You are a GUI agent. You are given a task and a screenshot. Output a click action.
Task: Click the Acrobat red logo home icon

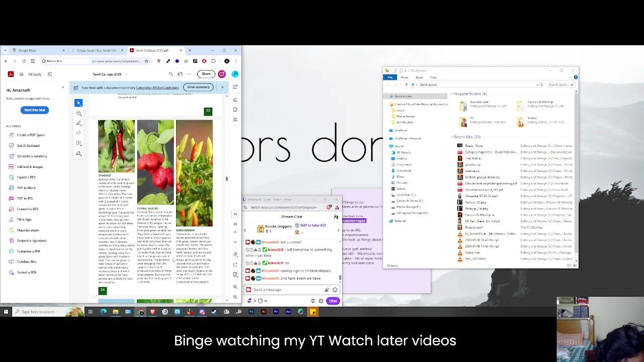(x=11, y=74)
